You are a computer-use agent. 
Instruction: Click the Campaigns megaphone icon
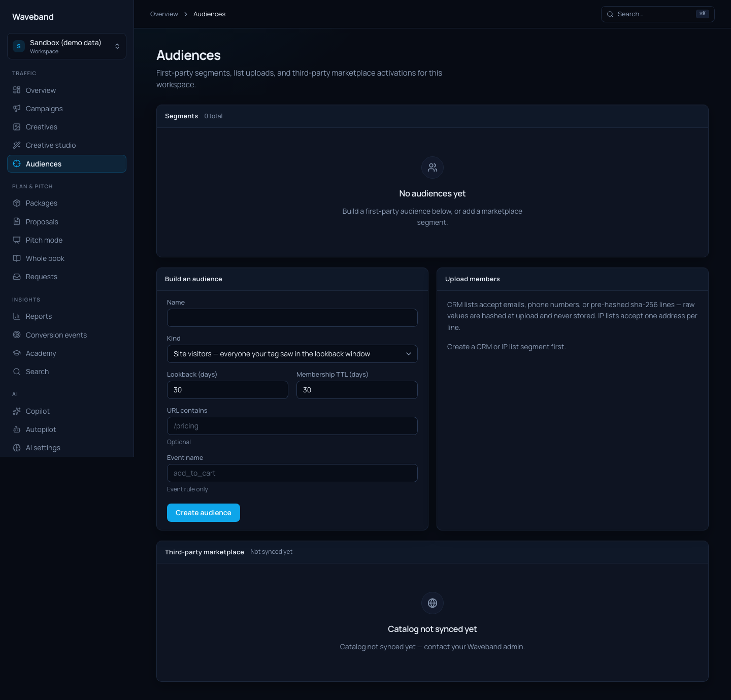[x=17, y=109]
